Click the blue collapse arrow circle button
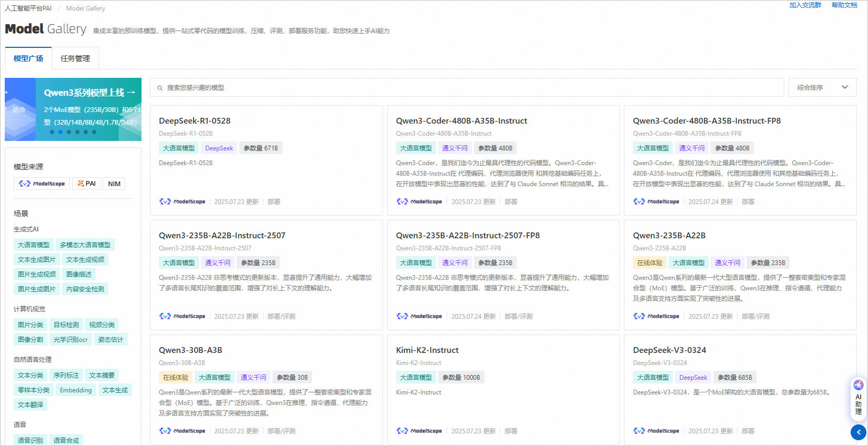868x446 pixels. click(859, 432)
